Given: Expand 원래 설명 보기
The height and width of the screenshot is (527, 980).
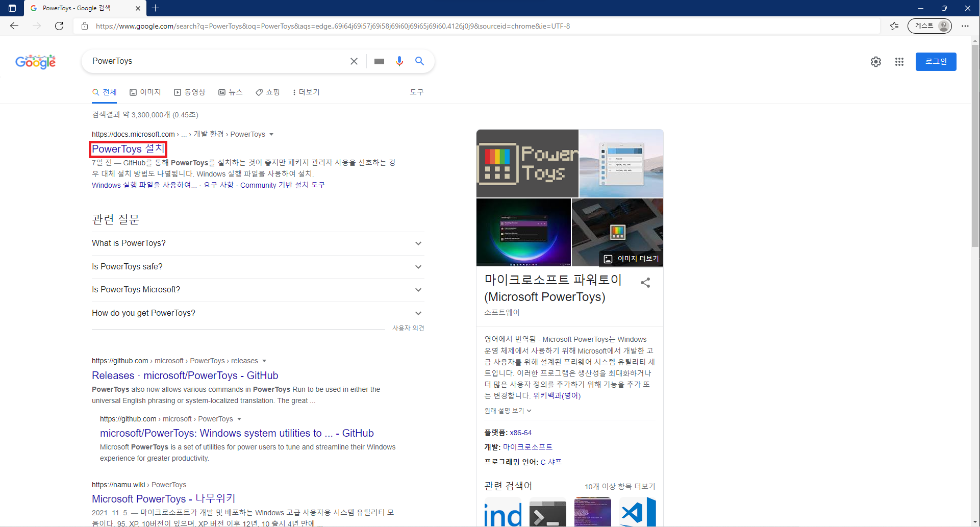Looking at the screenshot, I should coord(508,411).
